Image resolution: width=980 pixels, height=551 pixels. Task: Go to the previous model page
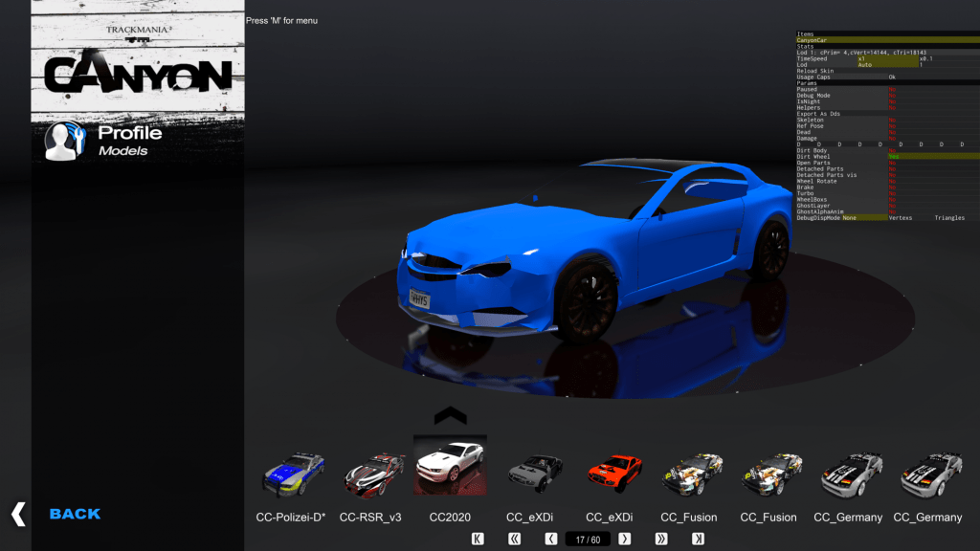click(551, 539)
